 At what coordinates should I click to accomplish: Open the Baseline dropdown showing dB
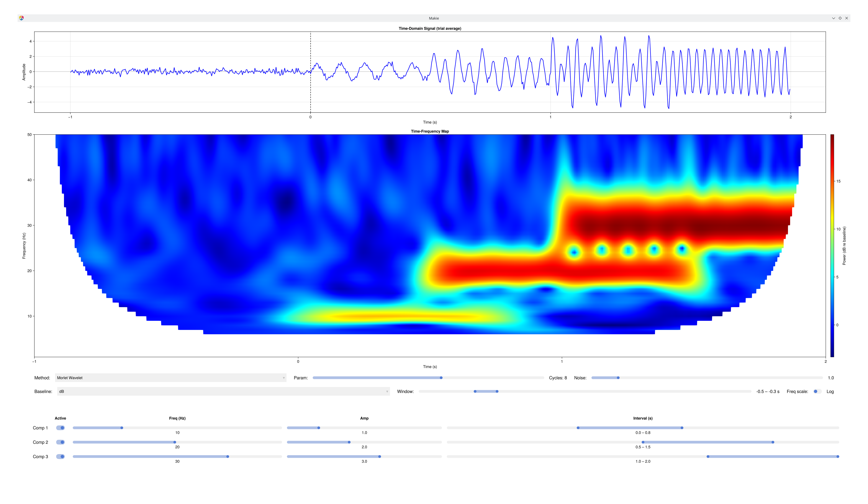coord(222,391)
